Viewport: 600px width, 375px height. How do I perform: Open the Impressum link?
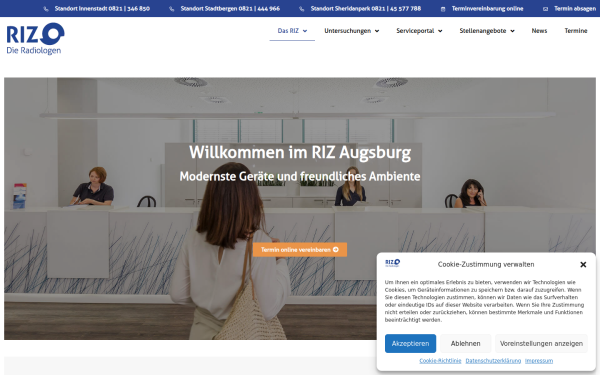pos(539,361)
